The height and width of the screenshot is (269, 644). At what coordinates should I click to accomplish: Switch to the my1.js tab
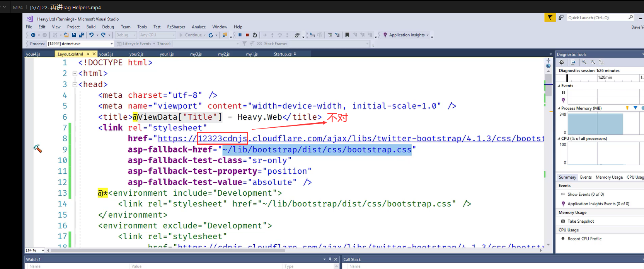[x=252, y=54]
